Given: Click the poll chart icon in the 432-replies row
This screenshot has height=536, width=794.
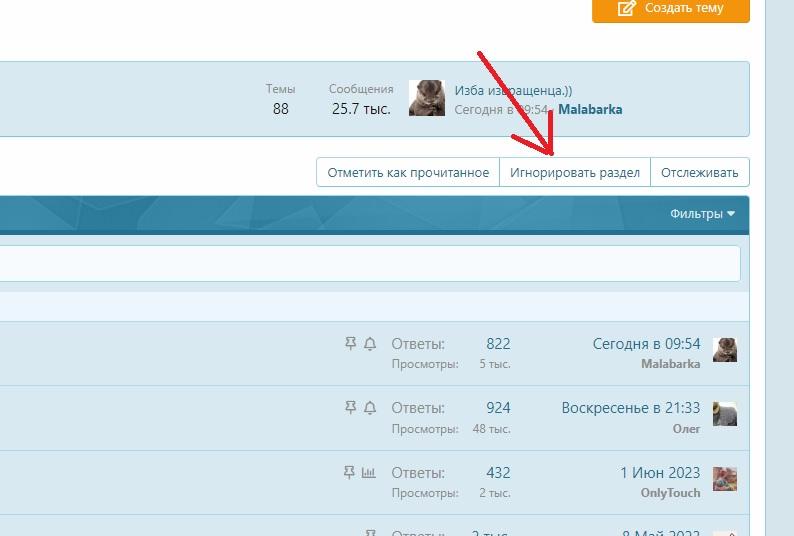Looking at the screenshot, I should pos(368,472).
